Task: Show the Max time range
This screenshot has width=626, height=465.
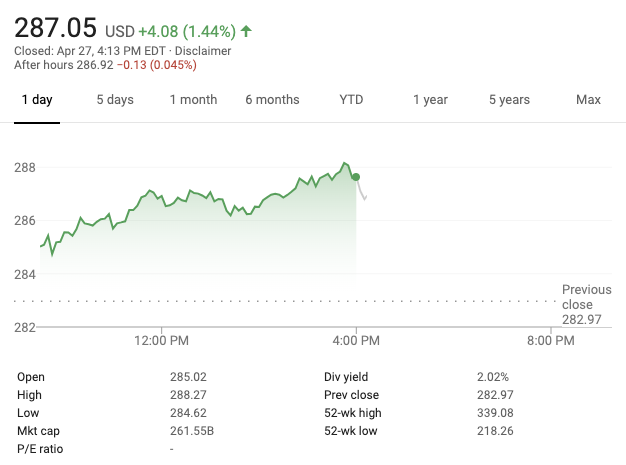Action: pyautogui.click(x=588, y=100)
